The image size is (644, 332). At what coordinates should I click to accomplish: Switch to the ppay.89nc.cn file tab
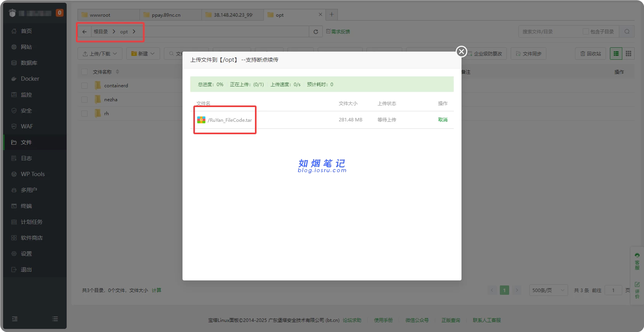coord(170,15)
